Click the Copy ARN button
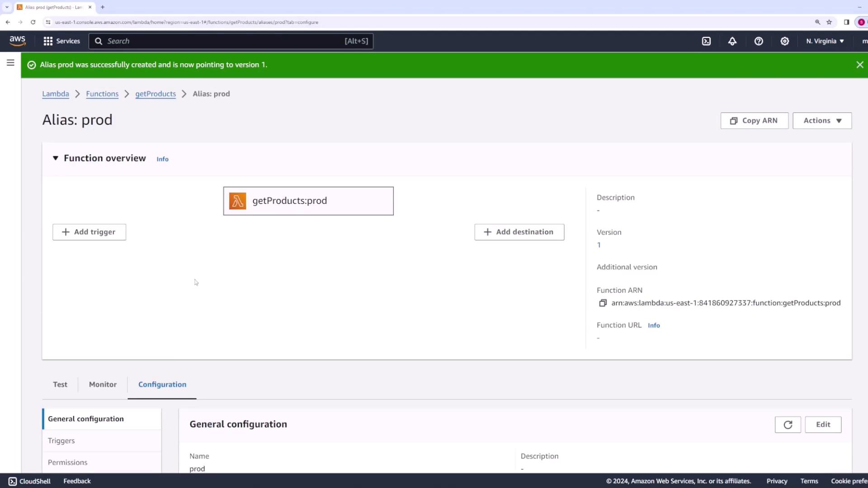 click(754, 121)
